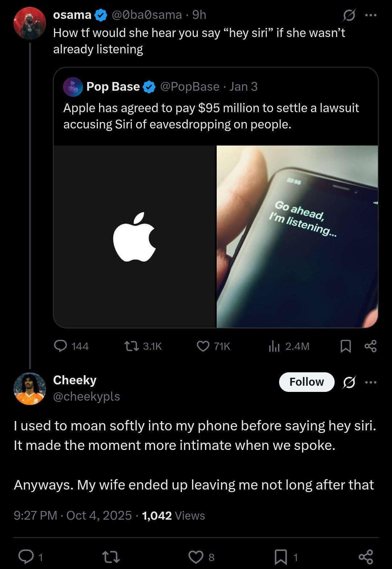392x569 pixels.
Task: Like Cheeky's post with 8 likes
Action: (196, 557)
